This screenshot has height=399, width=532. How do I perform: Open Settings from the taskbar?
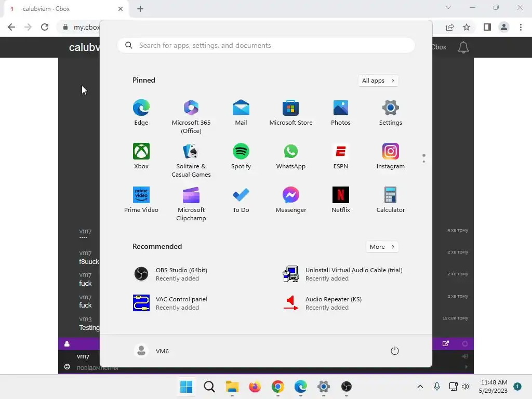coord(324,387)
